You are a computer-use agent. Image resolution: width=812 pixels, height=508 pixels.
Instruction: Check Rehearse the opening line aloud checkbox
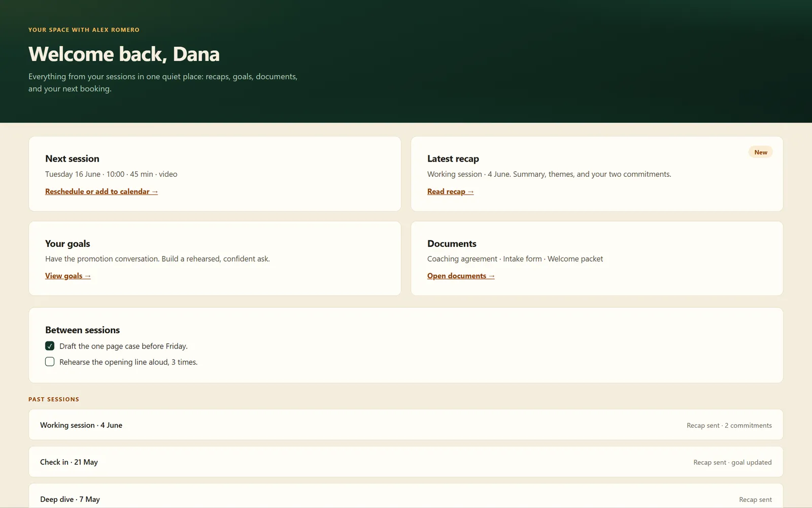pos(50,362)
